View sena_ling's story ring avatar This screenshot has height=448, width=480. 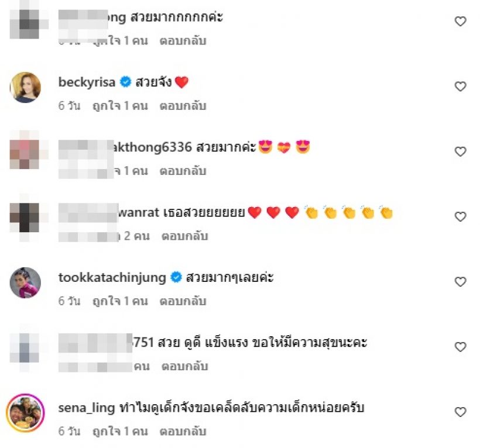click(25, 413)
